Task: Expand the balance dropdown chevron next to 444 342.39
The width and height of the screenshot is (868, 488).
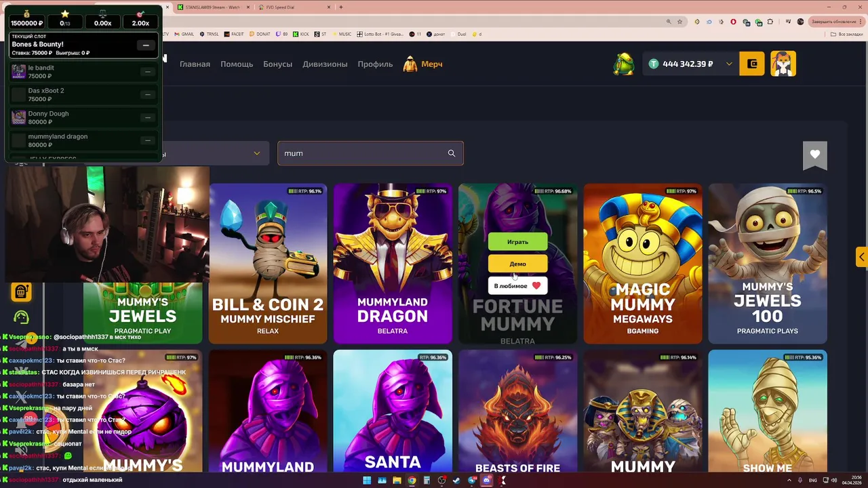Action: (729, 64)
